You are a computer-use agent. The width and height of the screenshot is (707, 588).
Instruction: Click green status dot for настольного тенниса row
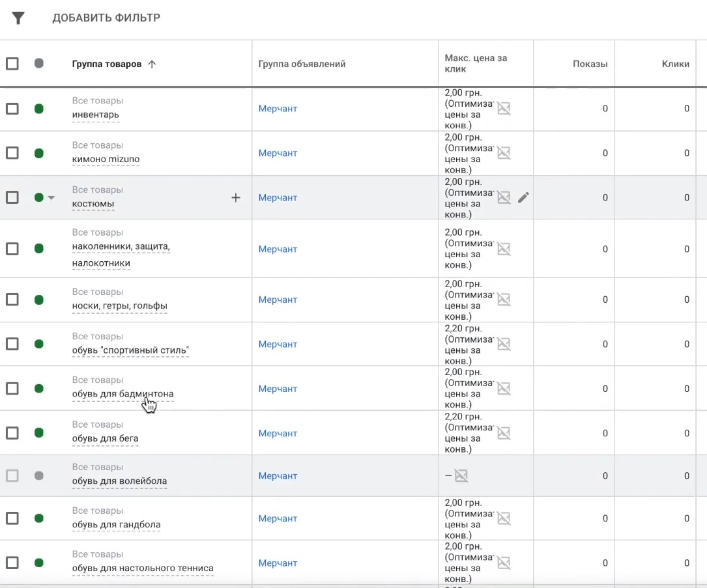point(39,563)
